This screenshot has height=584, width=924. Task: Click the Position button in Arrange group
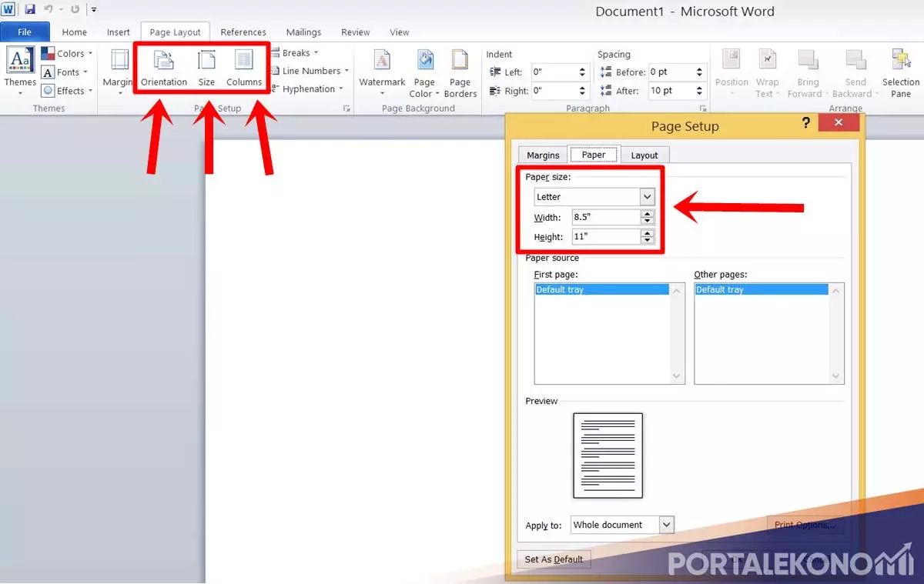731,73
